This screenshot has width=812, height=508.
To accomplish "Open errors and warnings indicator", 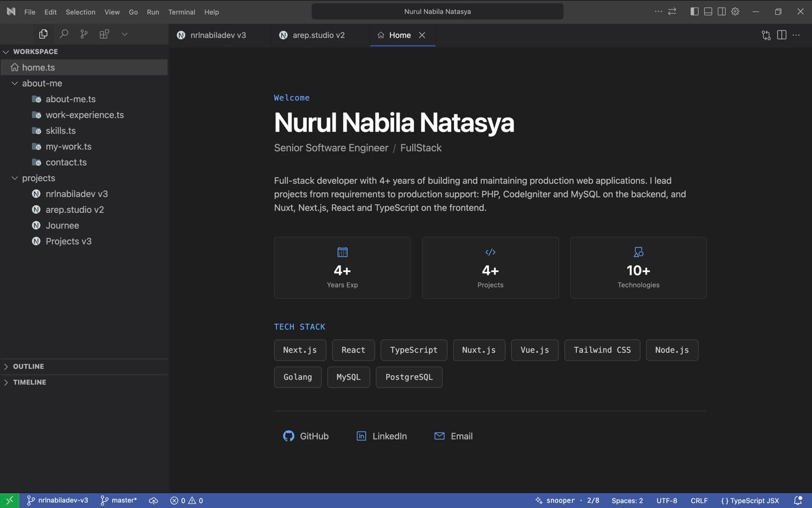I will [187, 500].
